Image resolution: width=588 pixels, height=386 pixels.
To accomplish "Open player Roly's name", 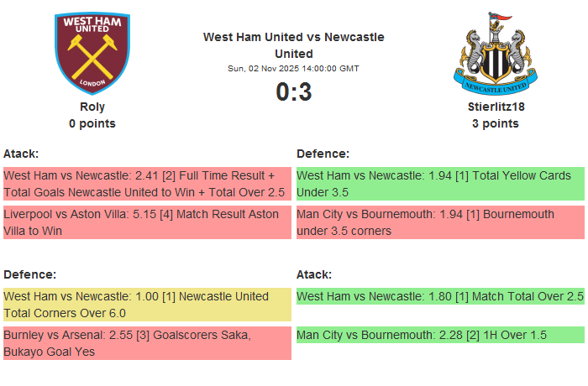I will click(92, 107).
